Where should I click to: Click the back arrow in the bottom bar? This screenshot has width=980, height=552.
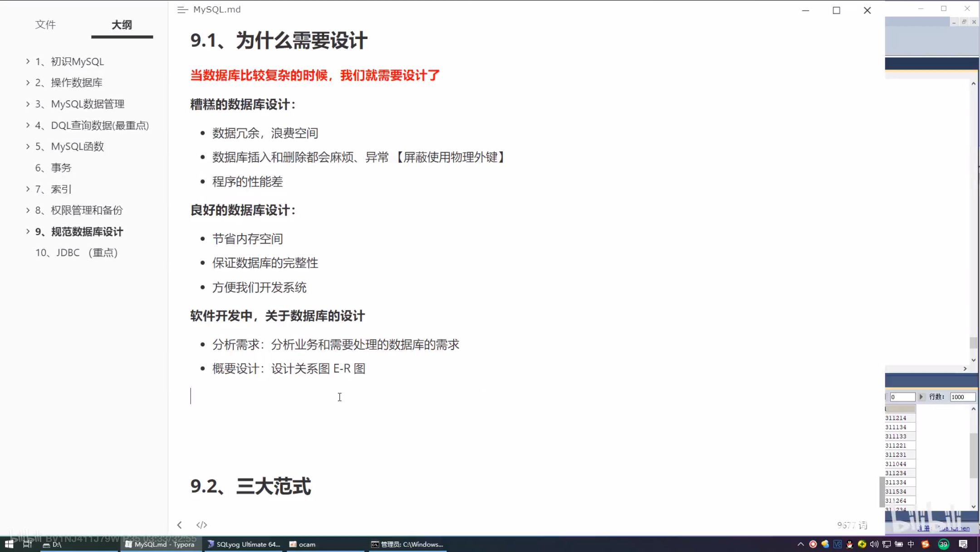point(180,525)
